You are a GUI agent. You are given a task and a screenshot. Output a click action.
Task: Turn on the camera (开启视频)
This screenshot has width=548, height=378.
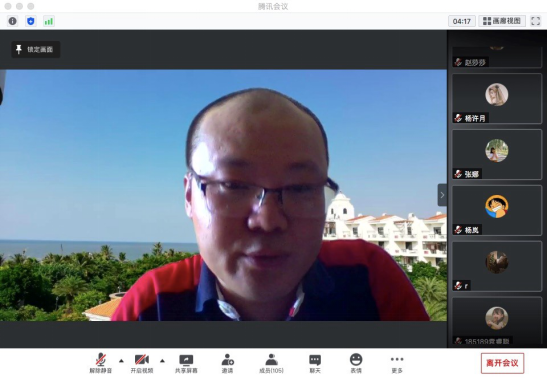pos(142,364)
